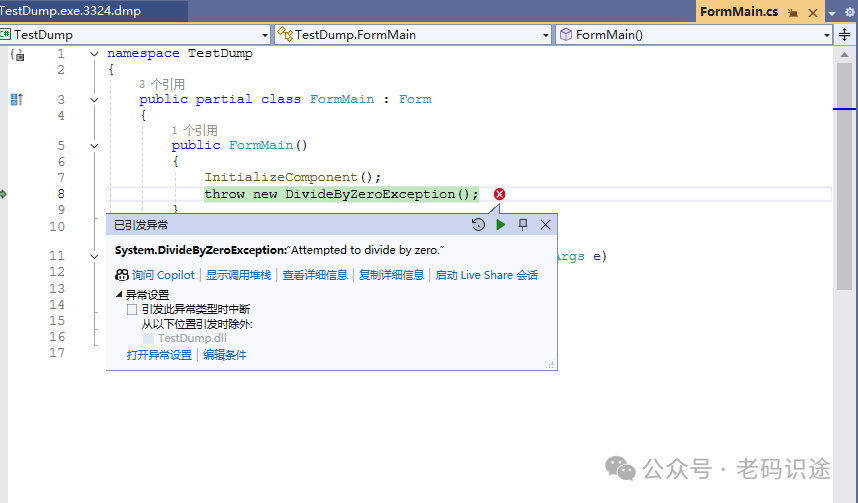
Task: Click the pin icon on FormMain.cs tab
Action: (792, 12)
